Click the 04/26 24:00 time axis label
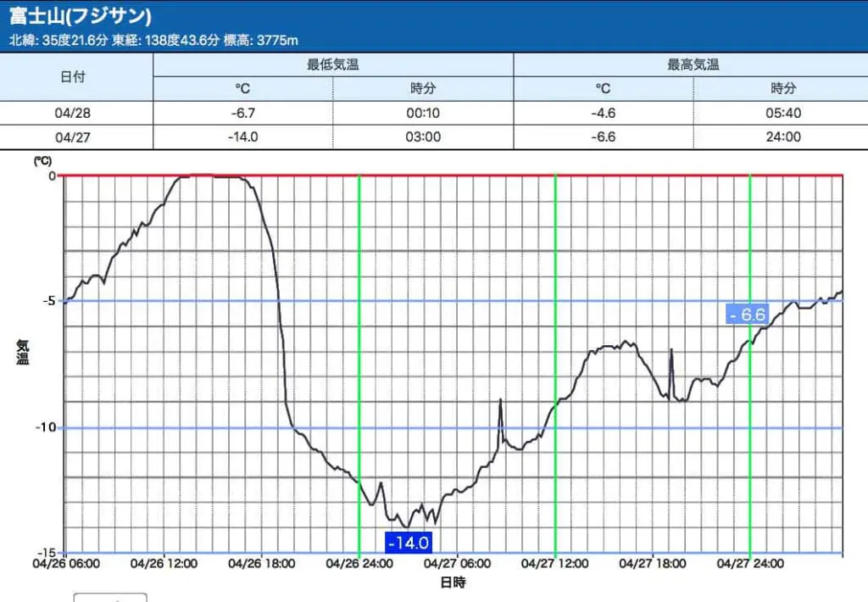The image size is (868, 602). point(359,564)
